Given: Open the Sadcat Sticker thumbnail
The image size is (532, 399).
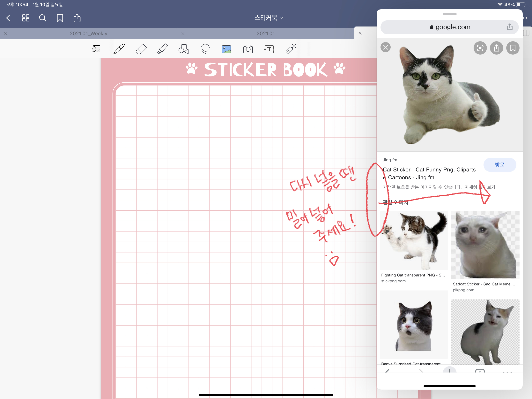Looking at the screenshot, I should tap(485, 245).
